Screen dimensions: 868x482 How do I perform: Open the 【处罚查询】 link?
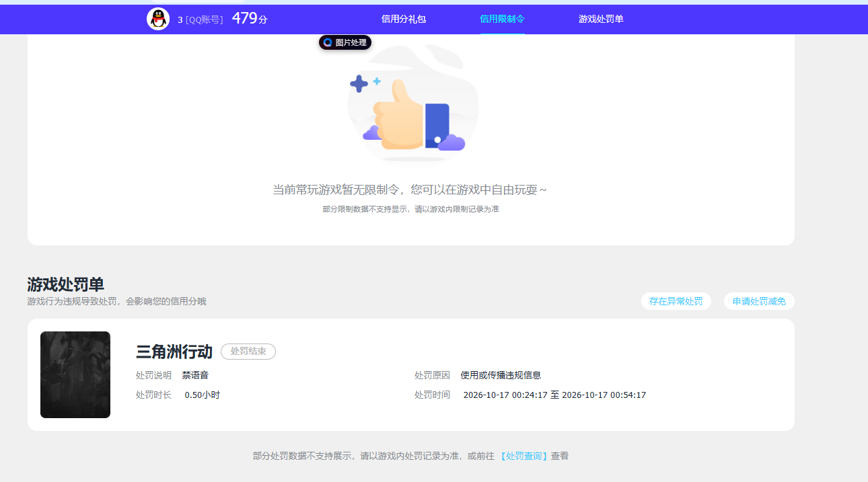click(x=524, y=456)
